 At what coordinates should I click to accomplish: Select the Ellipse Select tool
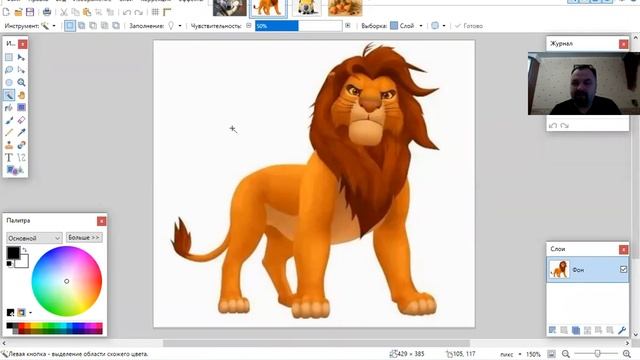tap(9, 82)
